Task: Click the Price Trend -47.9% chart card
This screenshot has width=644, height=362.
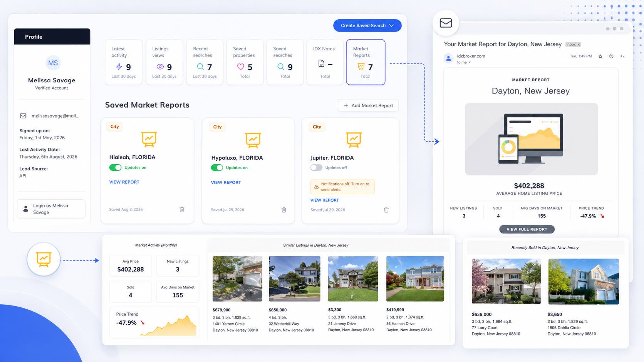Action: point(154,322)
